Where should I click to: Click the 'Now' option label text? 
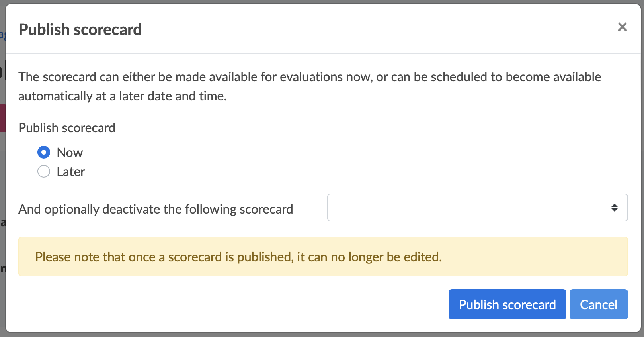click(70, 153)
